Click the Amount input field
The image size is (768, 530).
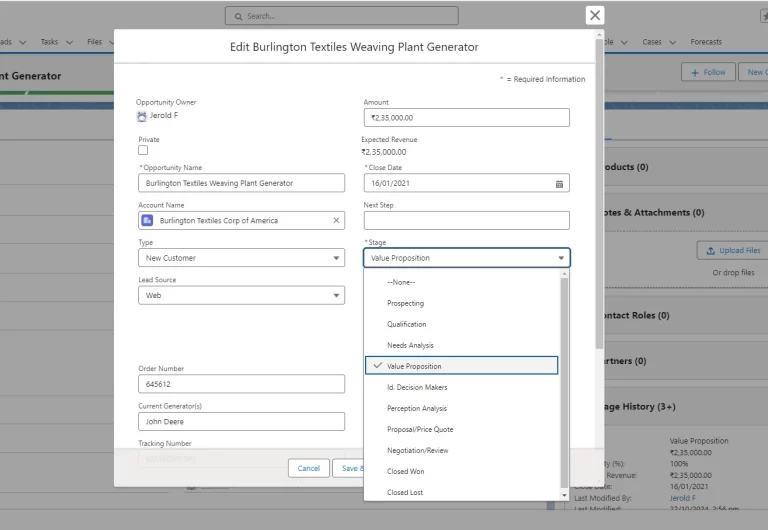[467, 118]
